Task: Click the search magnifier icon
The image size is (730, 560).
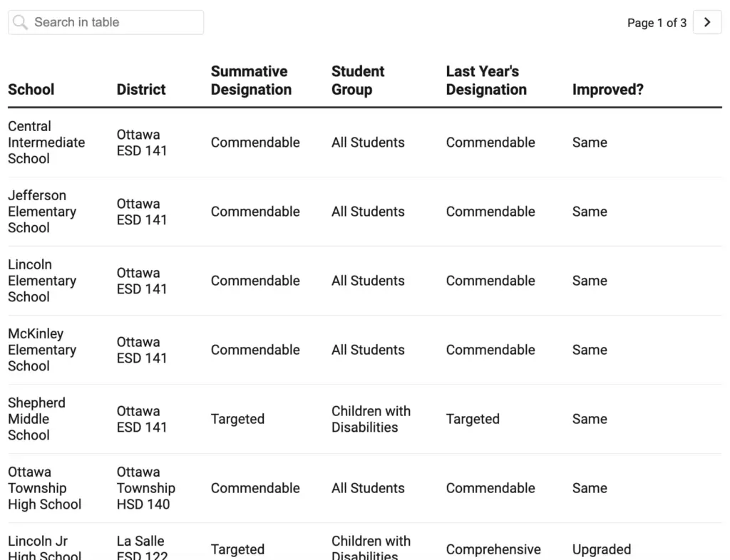Action: (21, 22)
